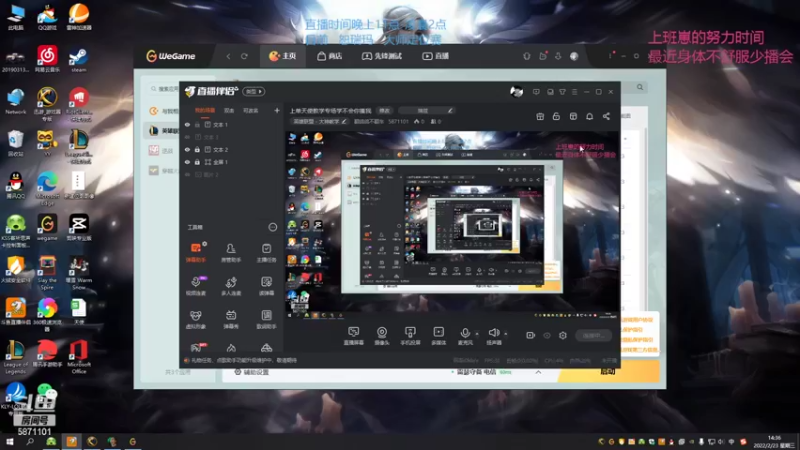Click WeGame search field
The width and height of the screenshot is (800, 450).
[165, 89]
